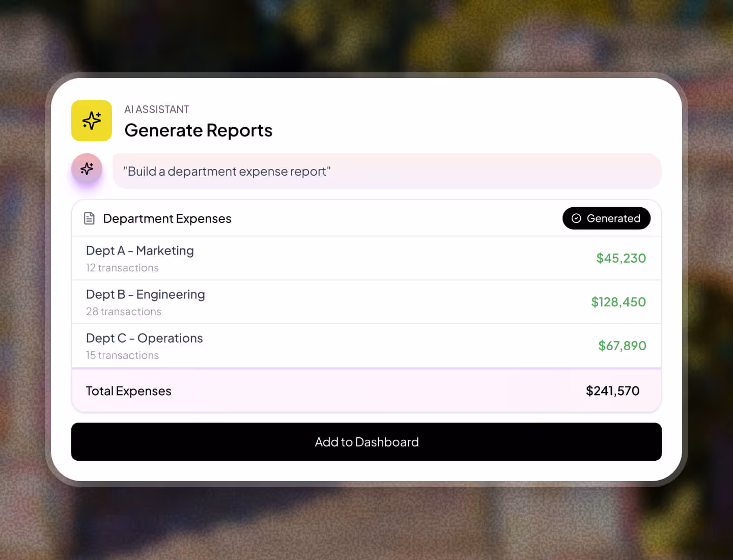Click the Generate Reports heading
The width and height of the screenshot is (733, 560).
pyautogui.click(x=199, y=130)
